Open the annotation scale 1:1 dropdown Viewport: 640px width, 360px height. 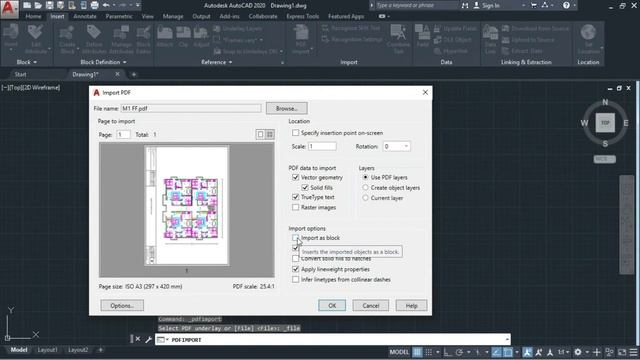coord(564,352)
